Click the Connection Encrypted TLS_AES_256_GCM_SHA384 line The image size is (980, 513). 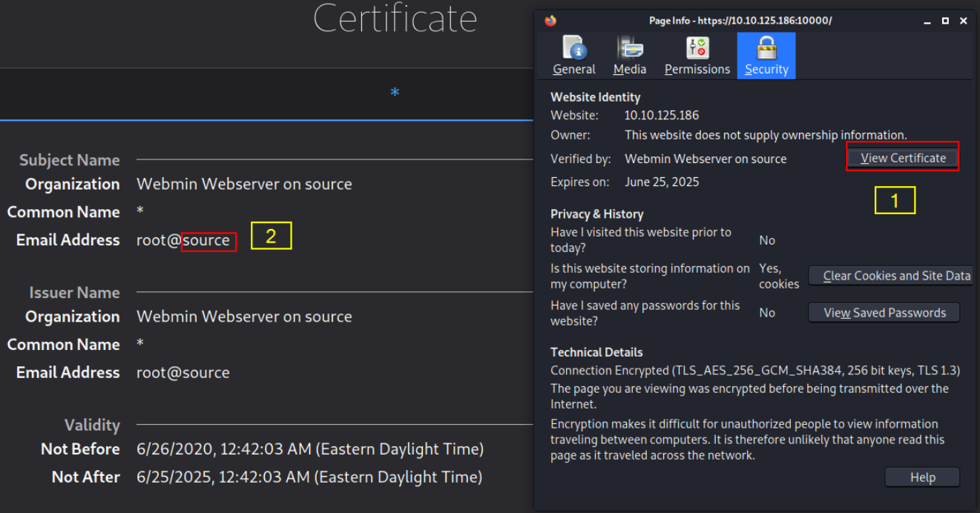click(x=755, y=371)
